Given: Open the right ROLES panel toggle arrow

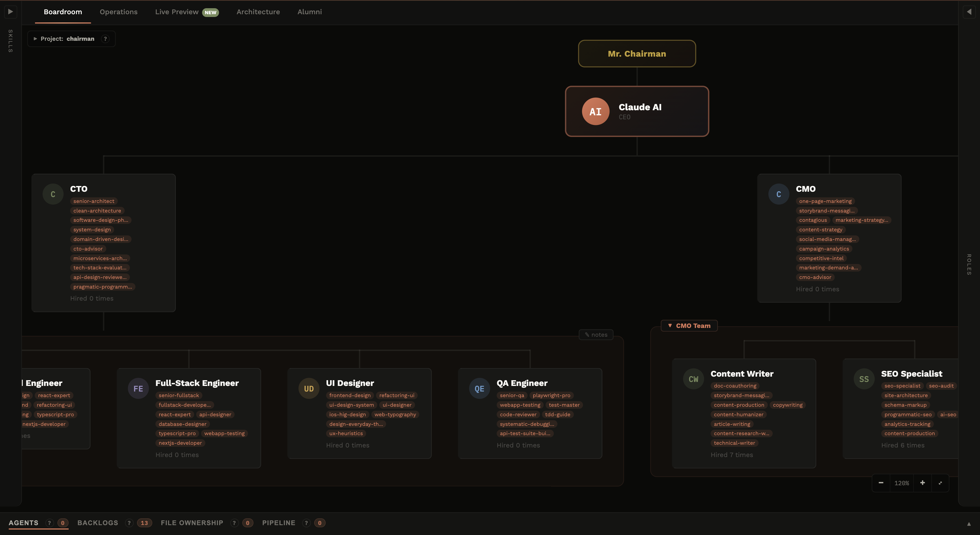Looking at the screenshot, I should point(970,12).
